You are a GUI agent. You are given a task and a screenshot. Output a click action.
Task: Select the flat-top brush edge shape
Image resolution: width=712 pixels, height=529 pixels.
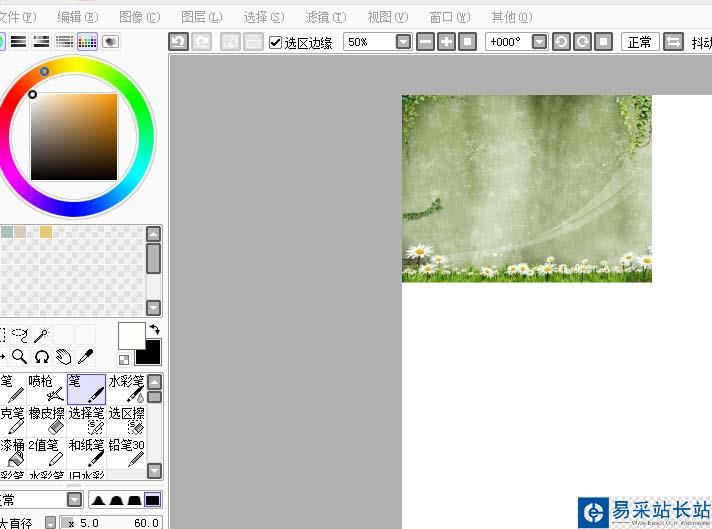tap(153, 500)
